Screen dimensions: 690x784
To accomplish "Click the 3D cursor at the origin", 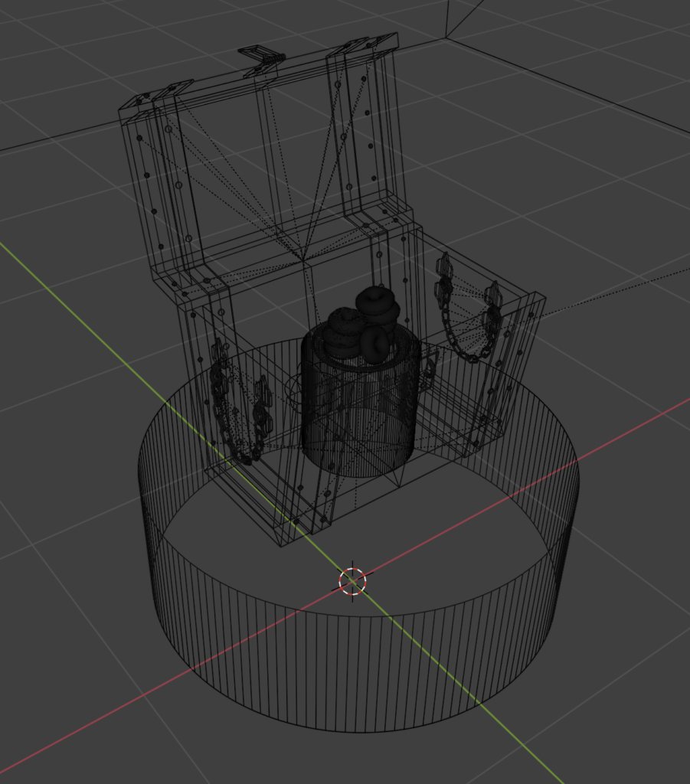I will pyautogui.click(x=352, y=582).
